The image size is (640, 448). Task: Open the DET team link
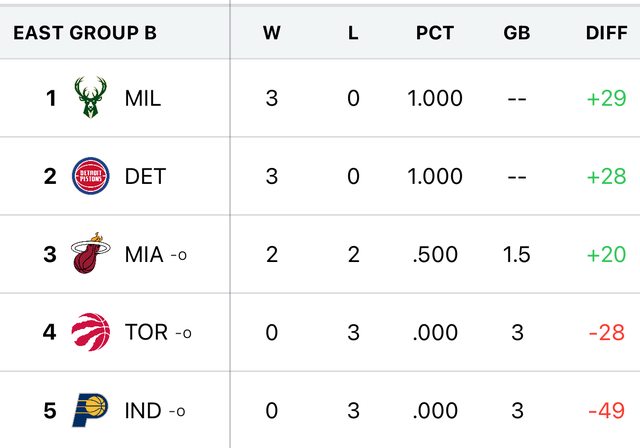pyautogui.click(x=145, y=176)
